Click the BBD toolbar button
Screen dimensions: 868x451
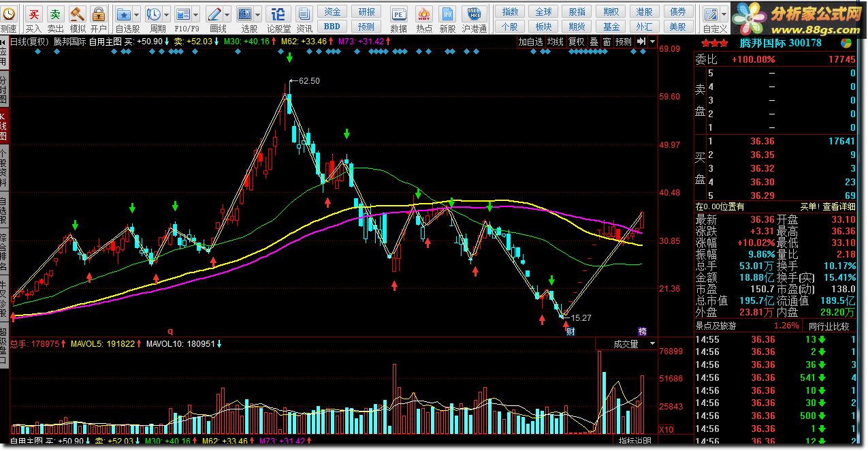click(332, 27)
